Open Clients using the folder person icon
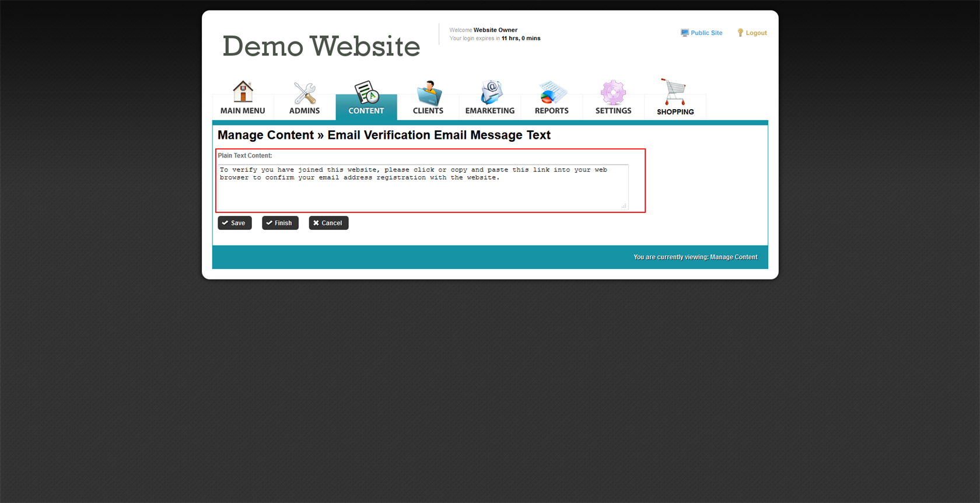The width and height of the screenshot is (980, 503). [x=428, y=93]
